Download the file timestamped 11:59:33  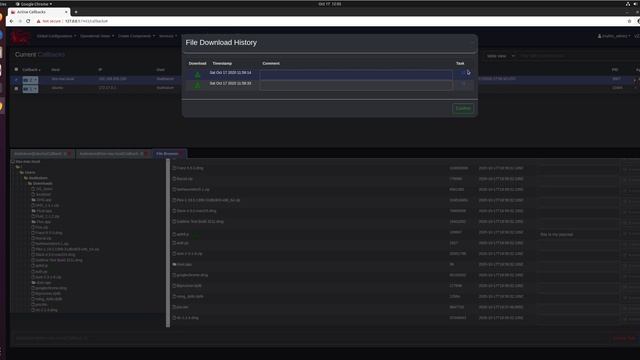point(198,85)
